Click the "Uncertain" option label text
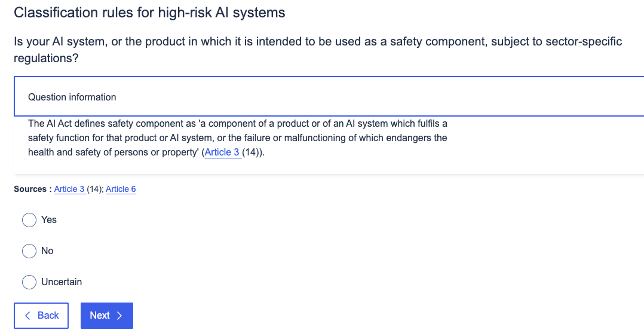The width and height of the screenshot is (644, 336). pos(62,282)
